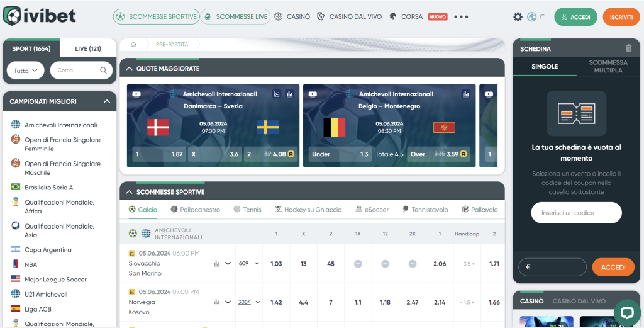This screenshot has height=328, width=644.
Task: Open settings gear icon in header
Action: pyautogui.click(x=518, y=17)
